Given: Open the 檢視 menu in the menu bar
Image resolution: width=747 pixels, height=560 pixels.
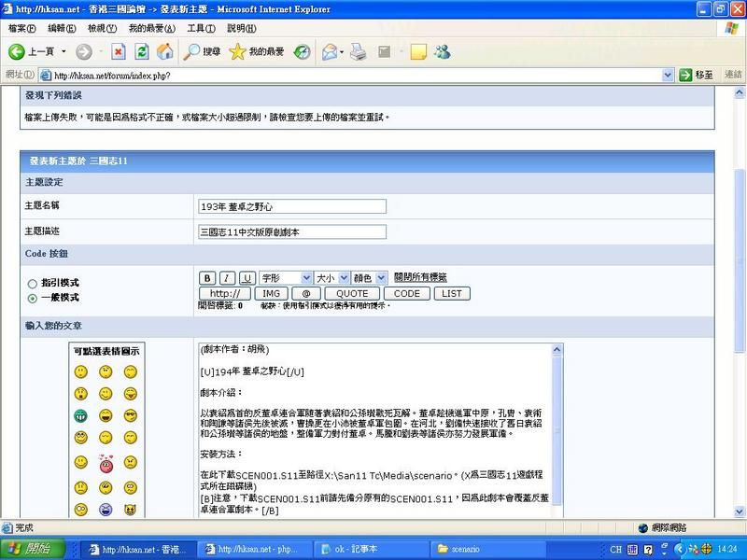Looking at the screenshot, I should pos(101,29).
